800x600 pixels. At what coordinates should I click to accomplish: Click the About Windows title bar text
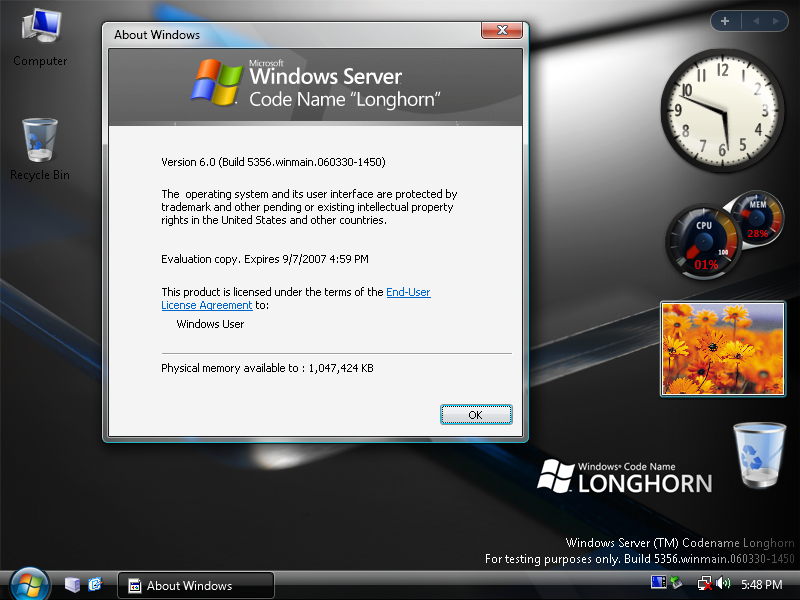[157, 35]
